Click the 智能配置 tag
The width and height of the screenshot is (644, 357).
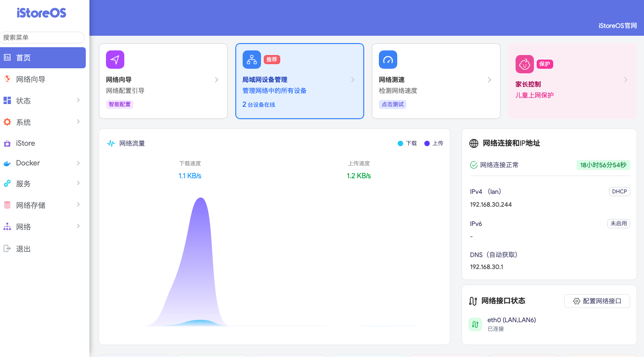[120, 104]
